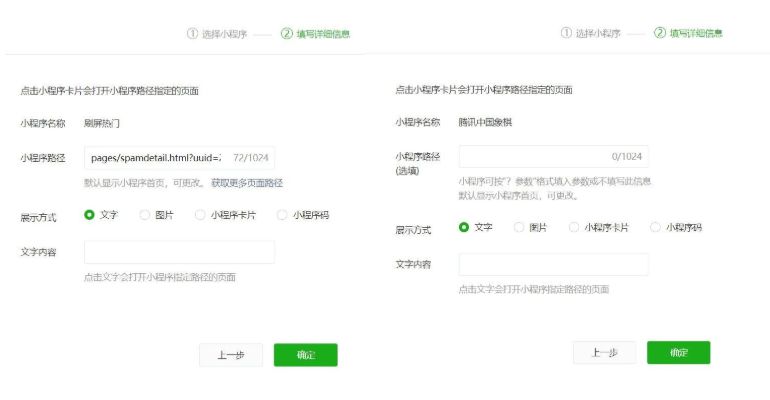Click step 1 circle icon in 腾讯中国象棋 panel
Screen dimensions: 770x400
tap(566, 33)
